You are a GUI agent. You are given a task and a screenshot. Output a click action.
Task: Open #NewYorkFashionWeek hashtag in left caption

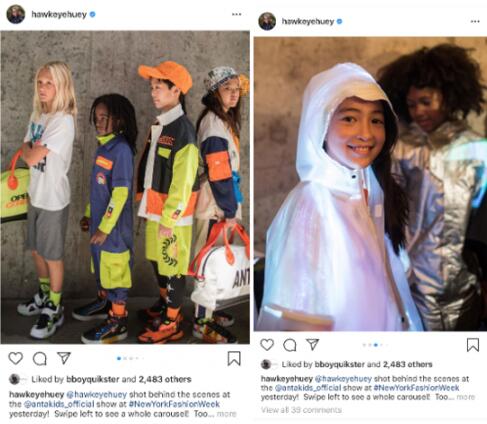tap(174, 404)
